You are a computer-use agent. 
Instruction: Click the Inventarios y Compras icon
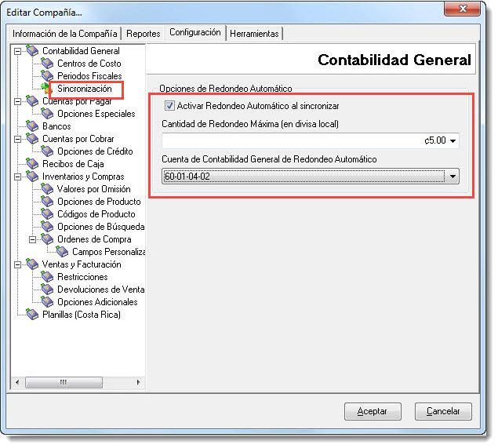pos(32,176)
